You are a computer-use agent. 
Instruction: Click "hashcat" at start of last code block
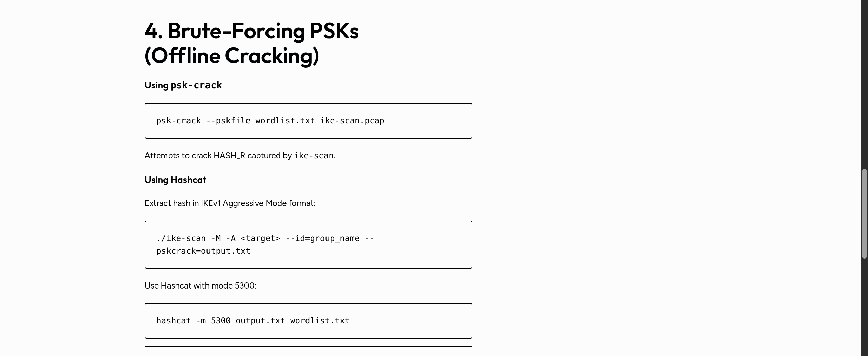click(173, 321)
